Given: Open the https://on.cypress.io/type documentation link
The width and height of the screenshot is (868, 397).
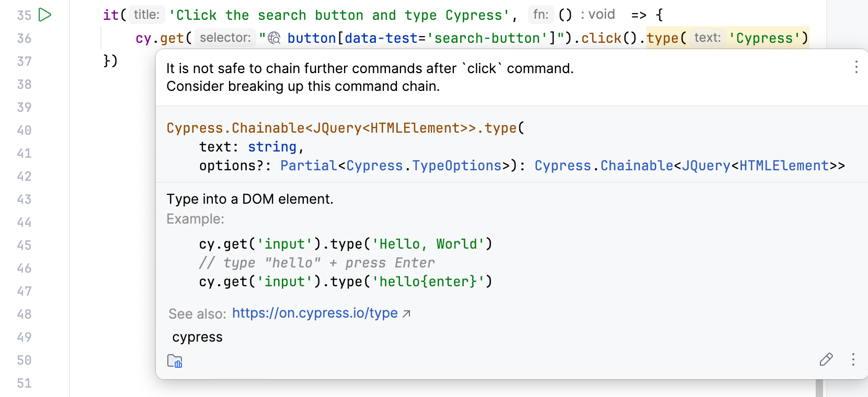Looking at the screenshot, I should pyautogui.click(x=315, y=313).
